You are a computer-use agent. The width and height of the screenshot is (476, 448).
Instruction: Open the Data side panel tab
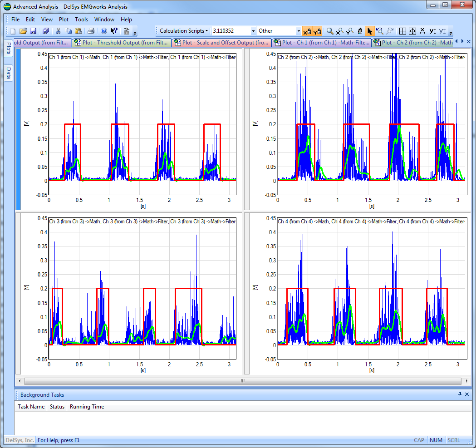(8, 73)
